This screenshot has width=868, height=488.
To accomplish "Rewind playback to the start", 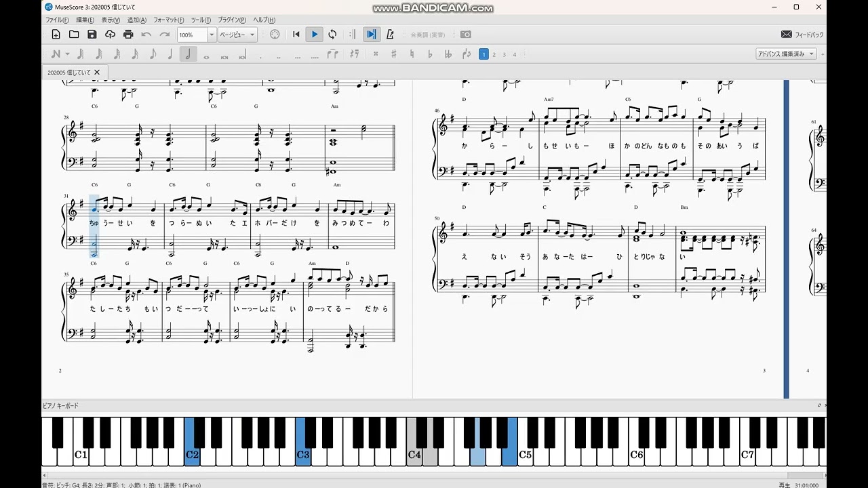I will click(x=296, y=34).
